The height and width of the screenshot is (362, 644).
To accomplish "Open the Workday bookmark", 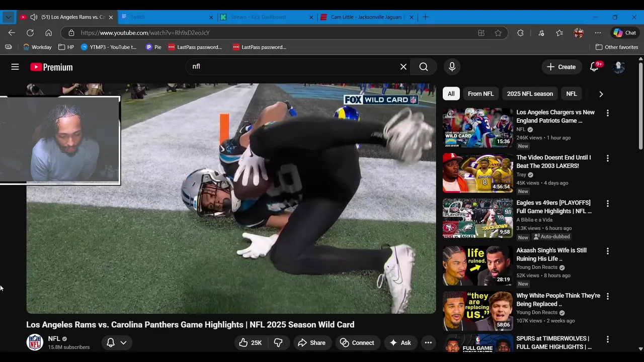I will pyautogui.click(x=37, y=47).
